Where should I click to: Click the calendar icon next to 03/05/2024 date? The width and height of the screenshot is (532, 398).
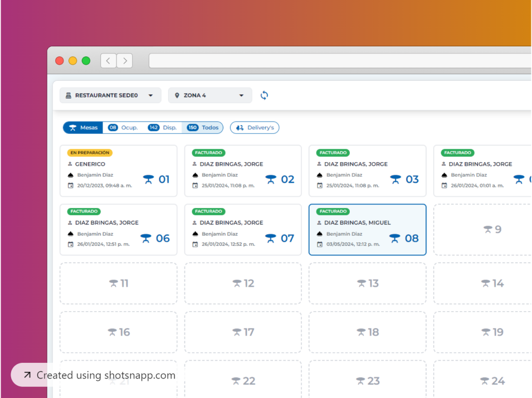(320, 245)
